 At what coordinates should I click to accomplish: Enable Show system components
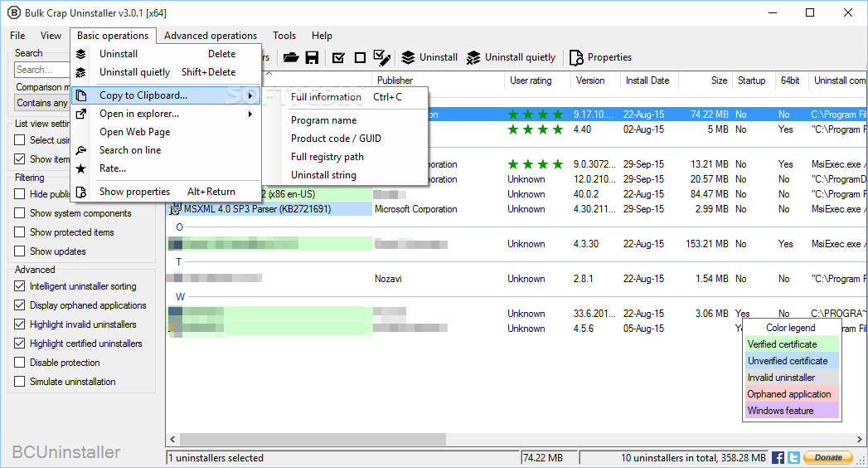click(19, 213)
